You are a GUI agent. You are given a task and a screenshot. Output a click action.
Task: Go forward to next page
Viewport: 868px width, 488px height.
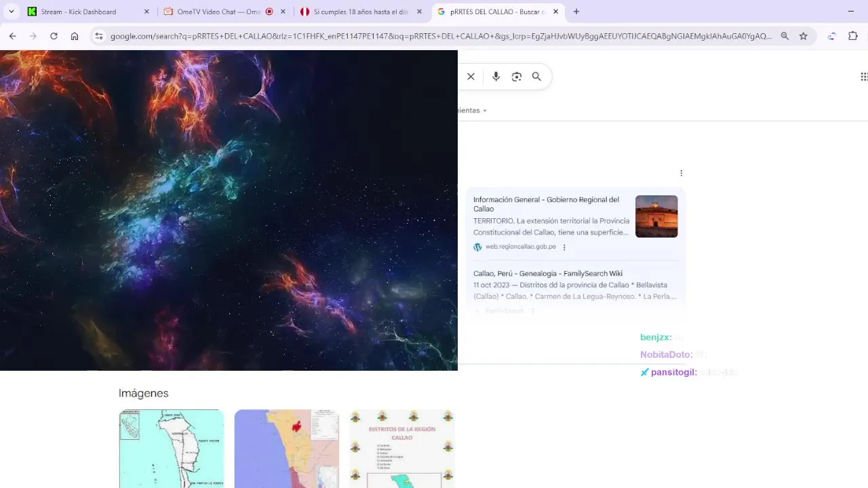pos(33,36)
